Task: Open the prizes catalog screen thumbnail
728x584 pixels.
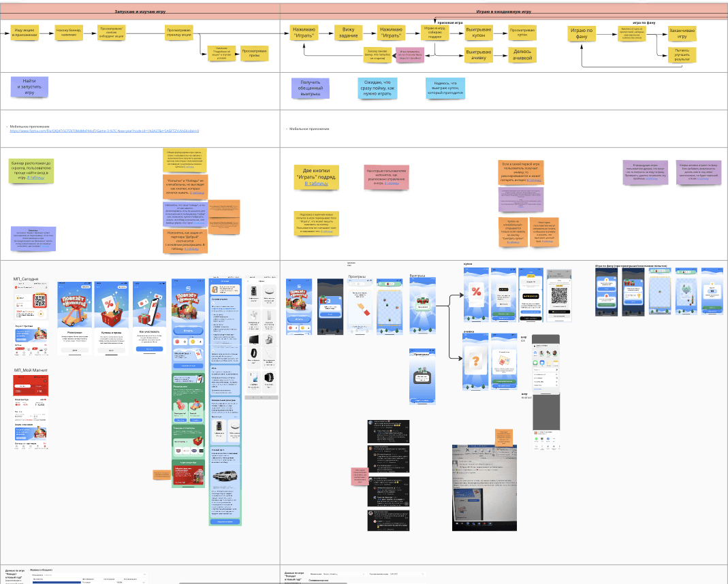Action: click(x=262, y=339)
